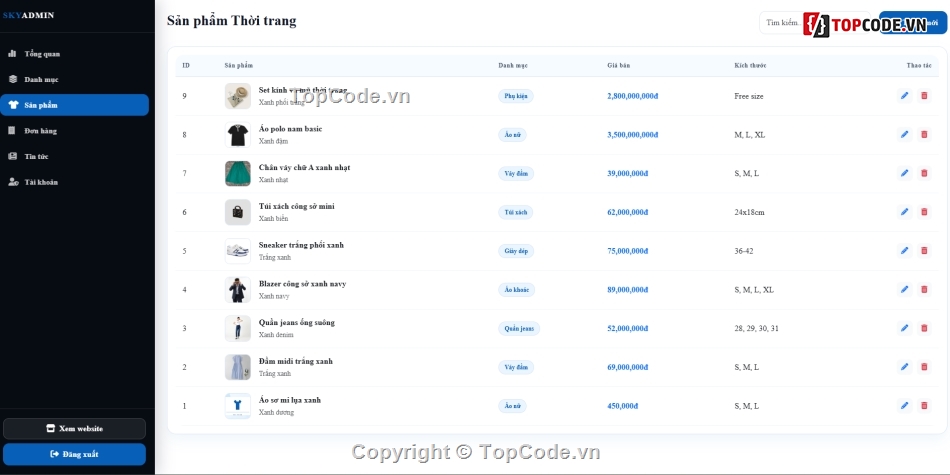Click size value 36-42
The image size is (950, 475).
743,251
